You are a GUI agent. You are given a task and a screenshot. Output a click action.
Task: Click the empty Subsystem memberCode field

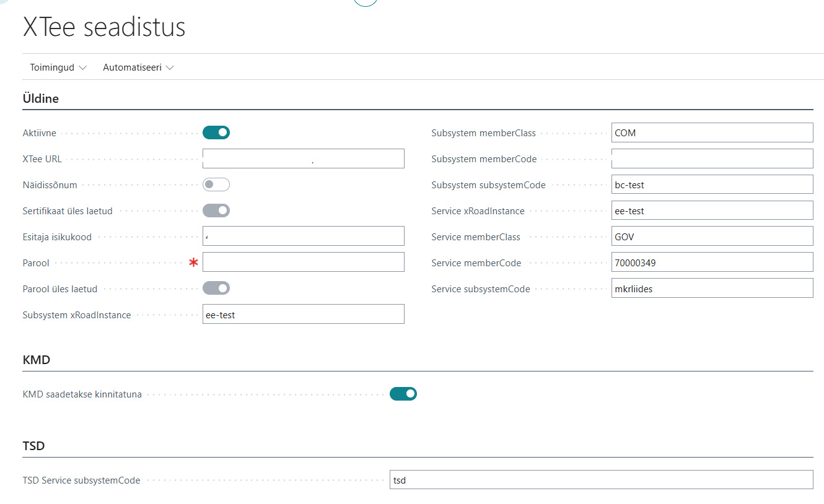pos(711,159)
